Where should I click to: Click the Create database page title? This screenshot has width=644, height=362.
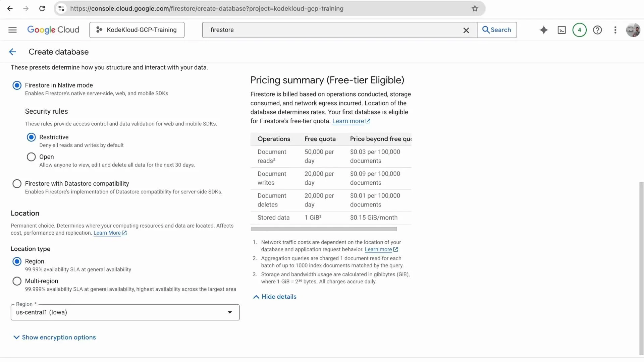click(x=58, y=52)
